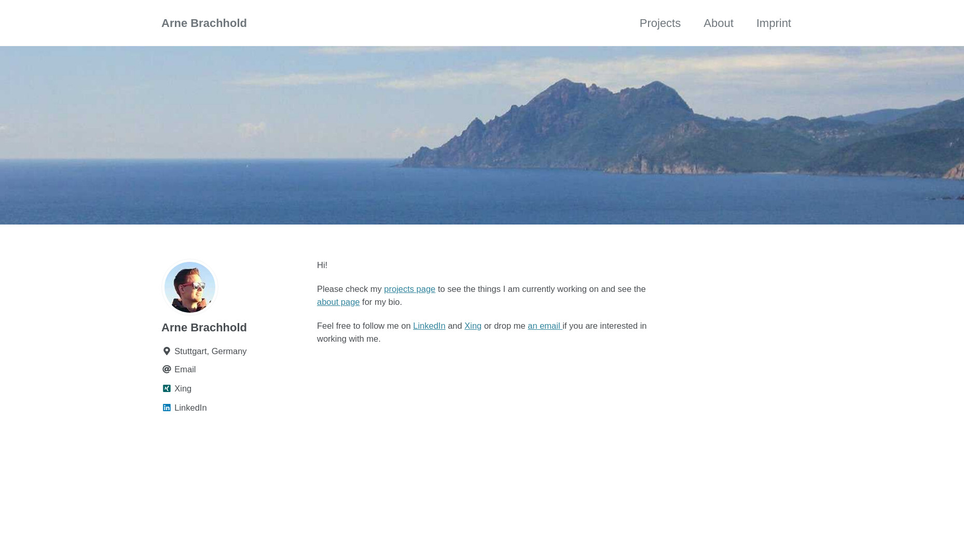Screen dimensions: 964x560
Task: Click the Arne Brachhold site title in header
Action: [x=204, y=23]
